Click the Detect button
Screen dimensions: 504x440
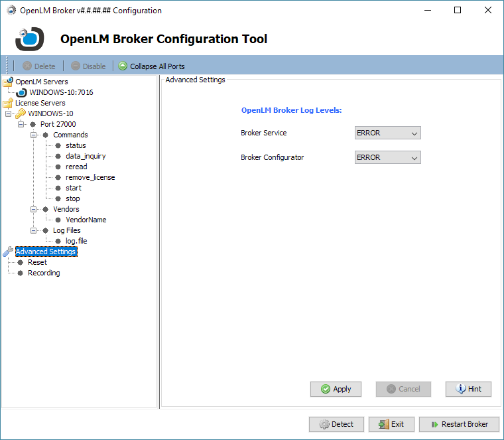[x=336, y=424]
